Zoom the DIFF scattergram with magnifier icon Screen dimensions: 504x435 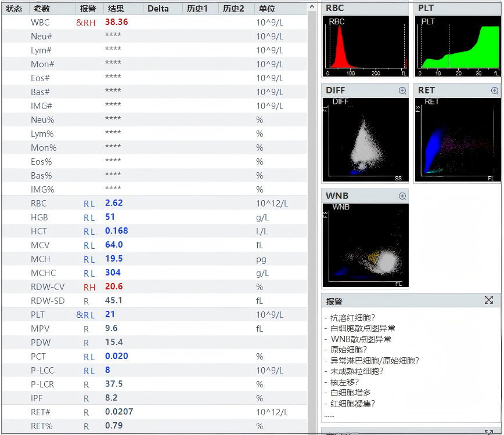coord(402,90)
